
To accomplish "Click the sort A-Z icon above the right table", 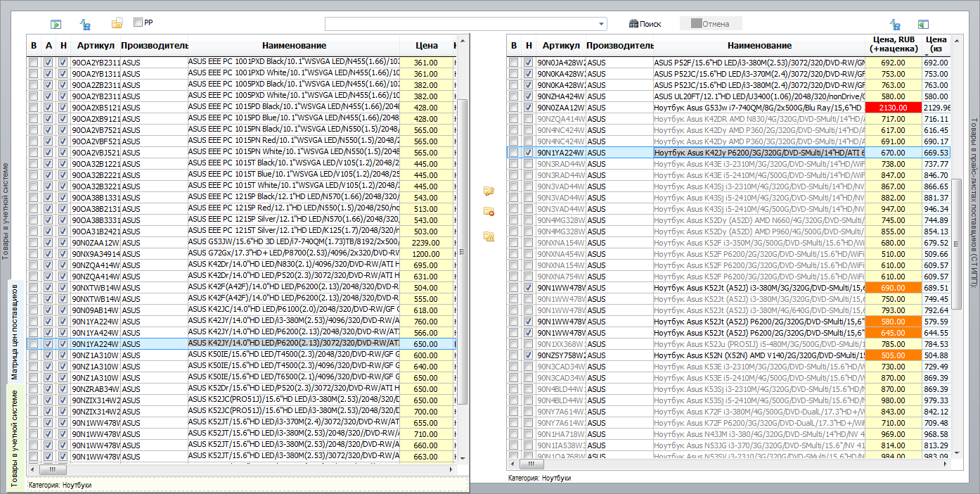I will 895,24.
